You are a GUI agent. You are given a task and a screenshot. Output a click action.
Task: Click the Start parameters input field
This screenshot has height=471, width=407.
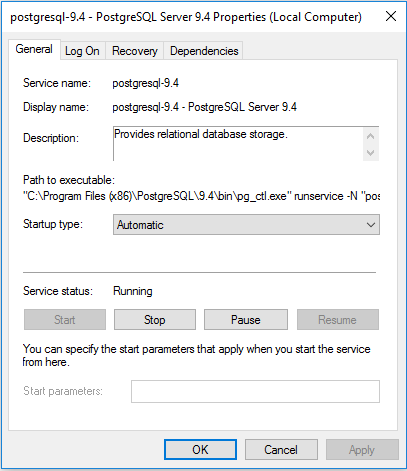pyautogui.click(x=255, y=391)
